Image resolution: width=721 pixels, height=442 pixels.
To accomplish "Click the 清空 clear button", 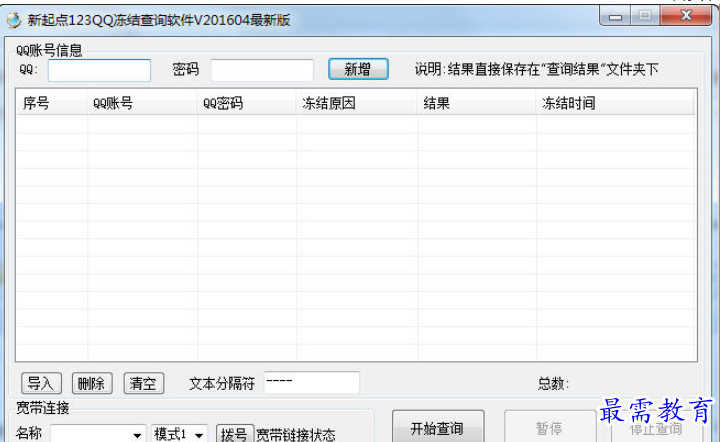I will click(x=143, y=383).
